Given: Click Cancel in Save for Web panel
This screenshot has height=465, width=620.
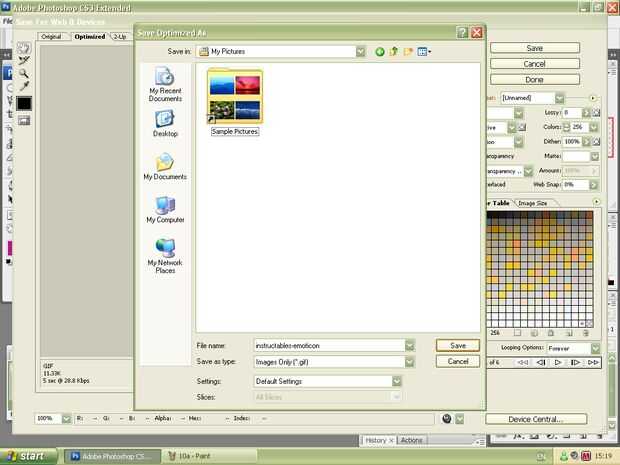Looking at the screenshot, I should [x=535, y=64].
